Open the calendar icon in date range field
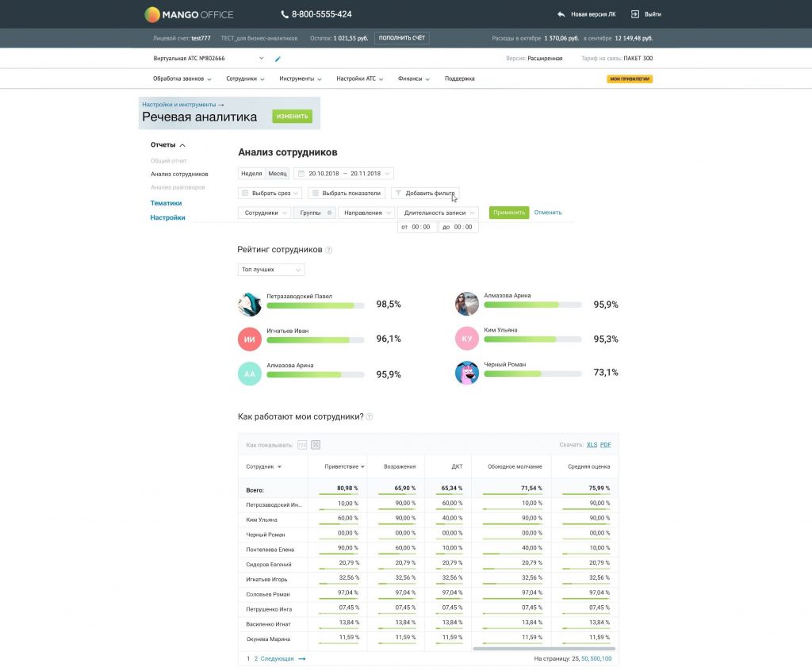Viewport: 812px width, 671px height. coord(301,174)
